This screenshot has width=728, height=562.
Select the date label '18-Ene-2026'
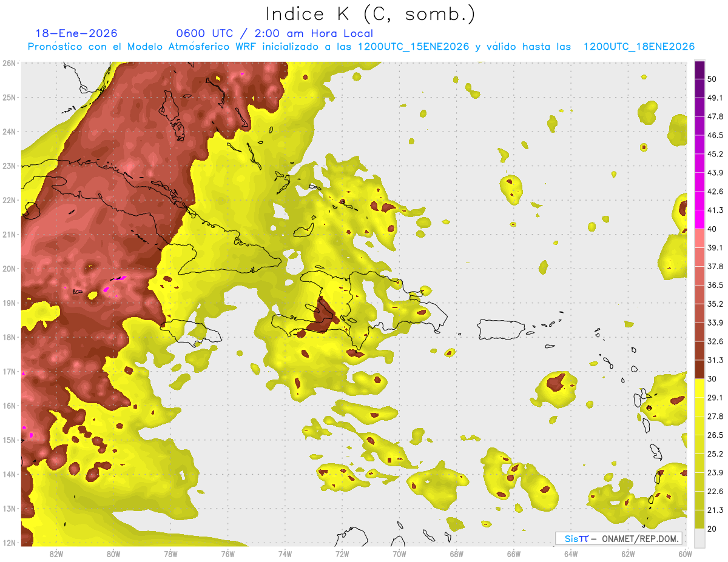(x=76, y=33)
